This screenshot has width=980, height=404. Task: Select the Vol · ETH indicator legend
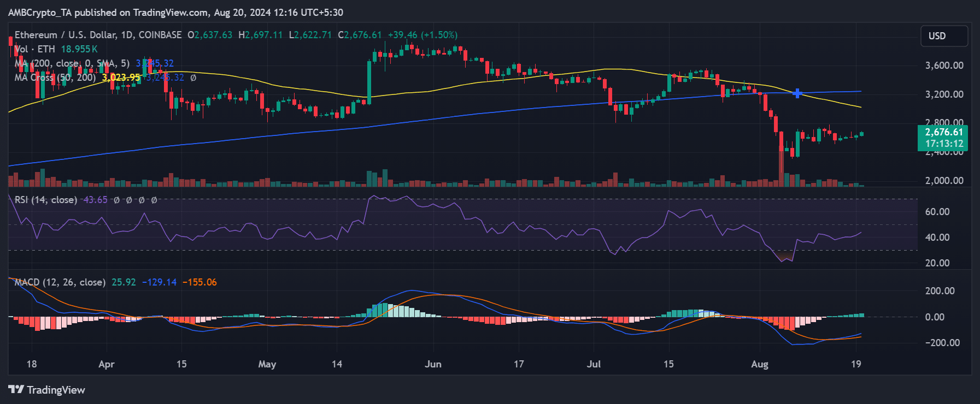click(x=35, y=49)
